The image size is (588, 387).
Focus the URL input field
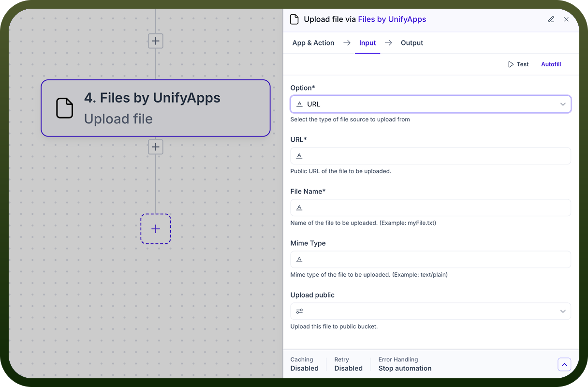click(x=430, y=156)
